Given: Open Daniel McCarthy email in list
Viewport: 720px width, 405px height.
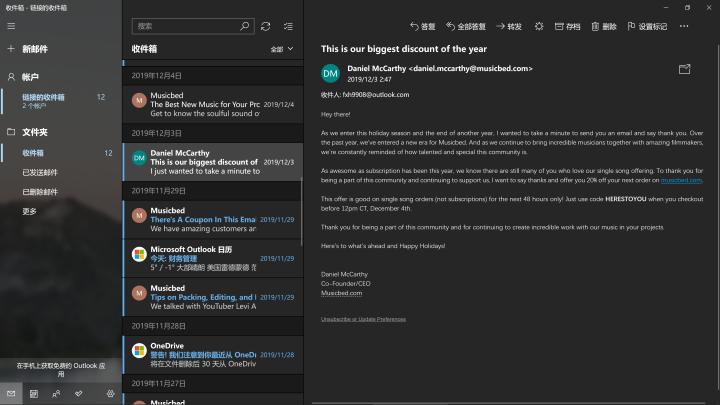Looking at the screenshot, I should pos(213,162).
